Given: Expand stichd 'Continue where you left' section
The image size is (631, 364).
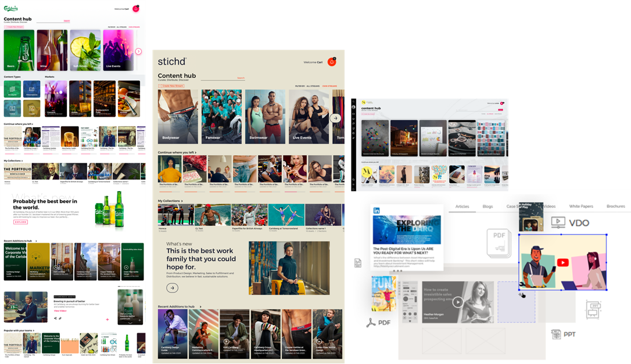Looking at the screenshot, I should tap(177, 153).
